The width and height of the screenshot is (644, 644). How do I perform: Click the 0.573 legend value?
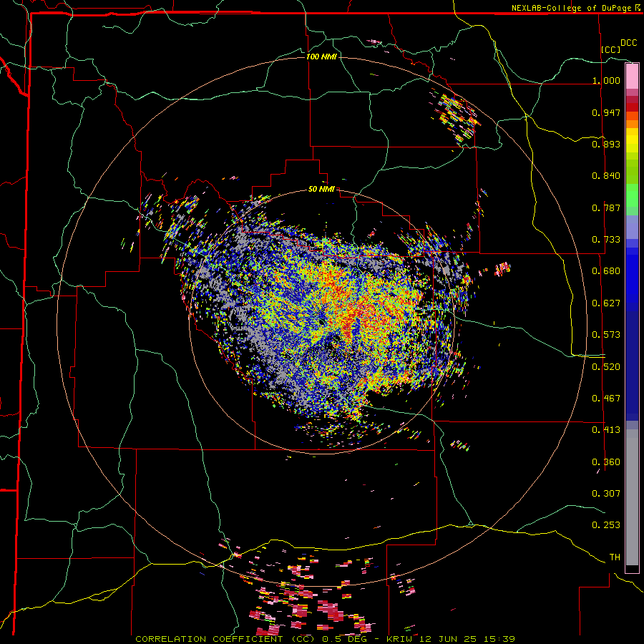click(x=606, y=335)
